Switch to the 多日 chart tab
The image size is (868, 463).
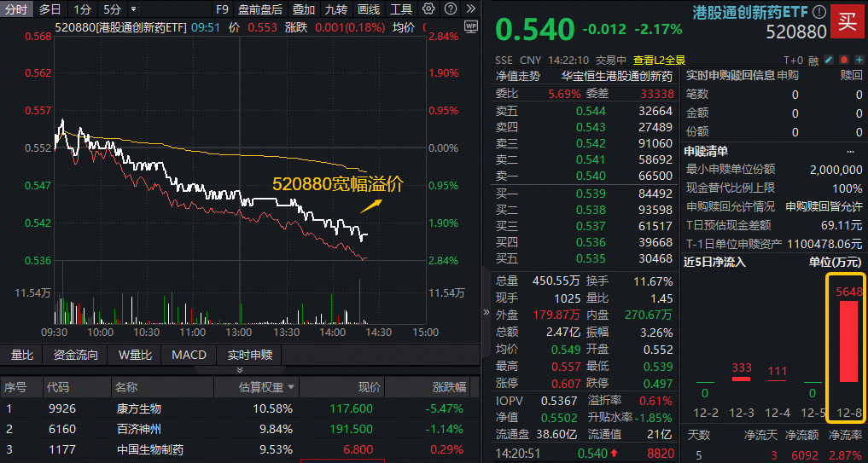click(50, 9)
